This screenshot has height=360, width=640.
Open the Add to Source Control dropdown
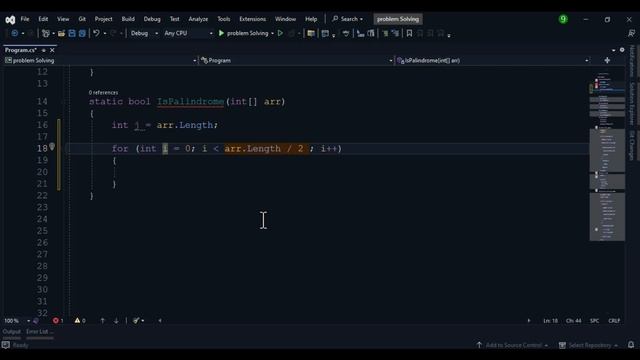point(512,345)
